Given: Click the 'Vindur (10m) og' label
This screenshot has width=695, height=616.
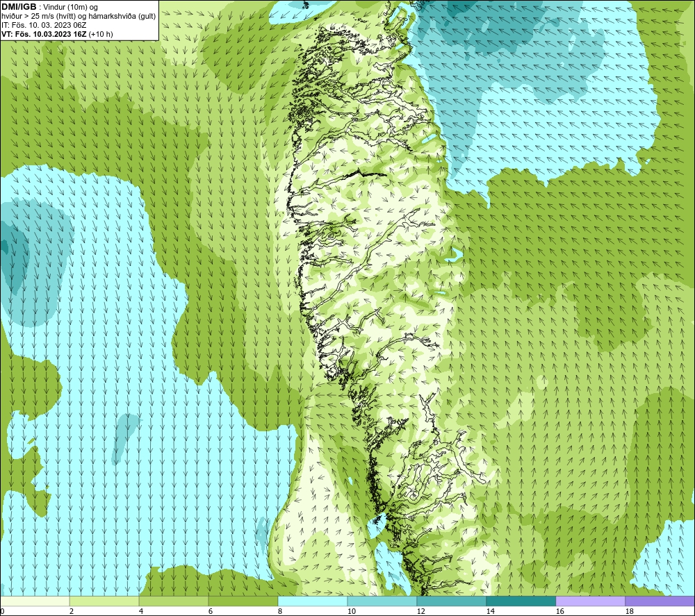Looking at the screenshot, I should 70,7.
